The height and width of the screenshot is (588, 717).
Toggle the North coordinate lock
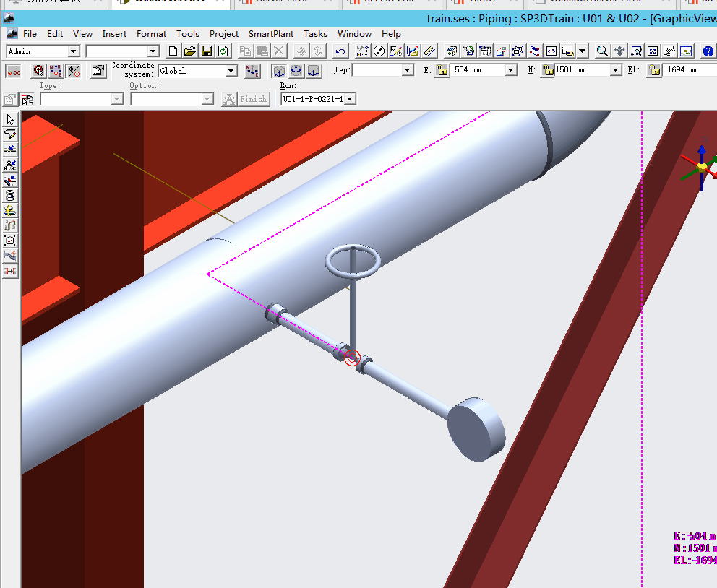click(547, 70)
